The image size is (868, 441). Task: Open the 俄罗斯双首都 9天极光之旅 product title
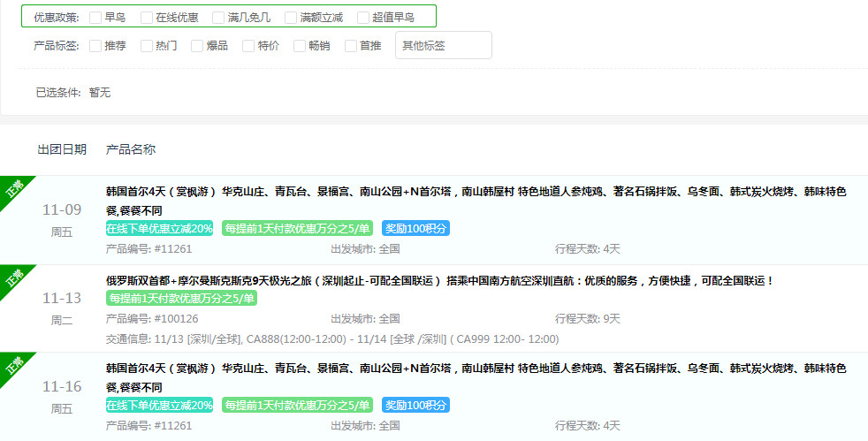[439, 281]
